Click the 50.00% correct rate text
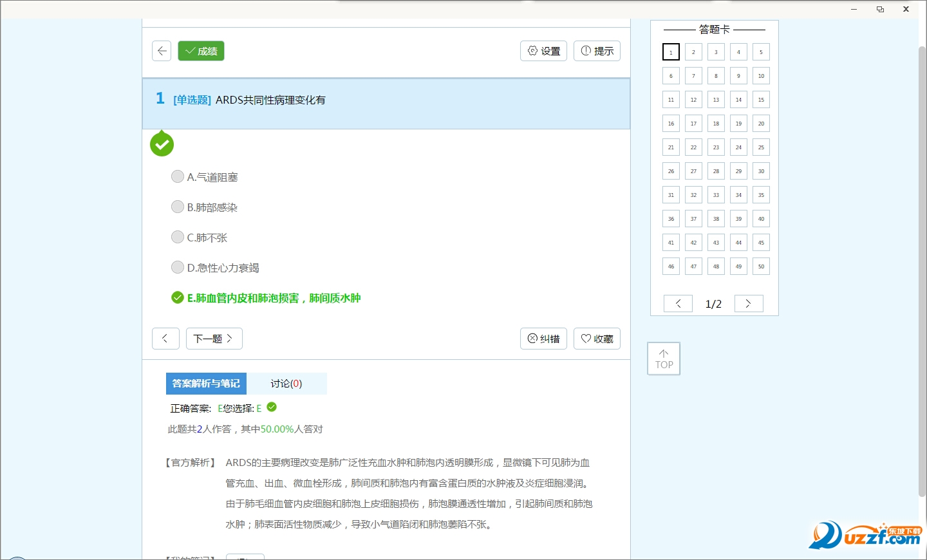 [x=277, y=429]
